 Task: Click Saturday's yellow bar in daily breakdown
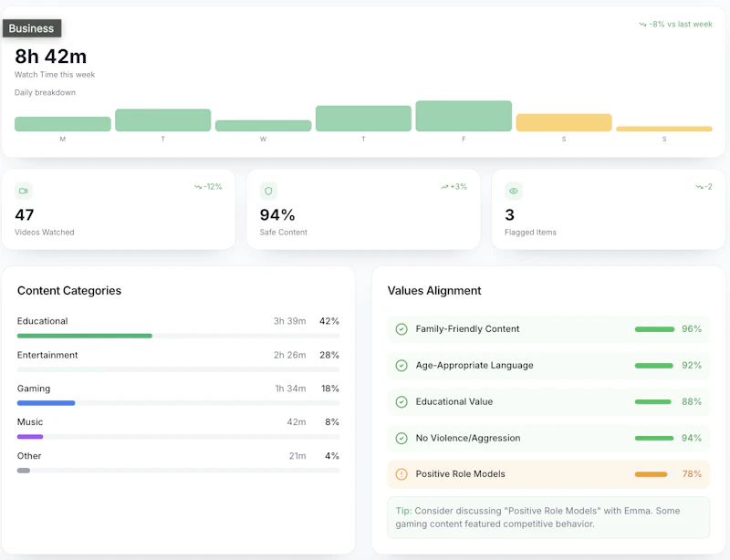pyautogui.click(x=564, y=122)
